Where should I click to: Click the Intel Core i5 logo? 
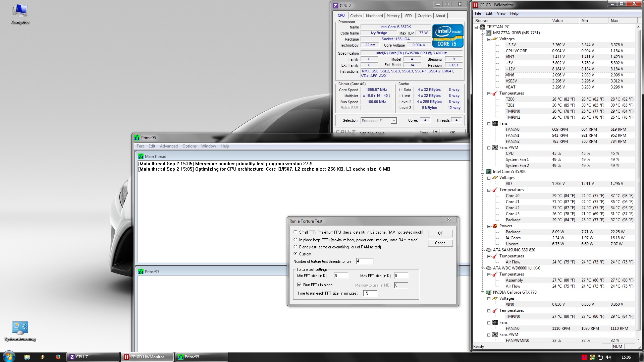[x=448, y=36]
